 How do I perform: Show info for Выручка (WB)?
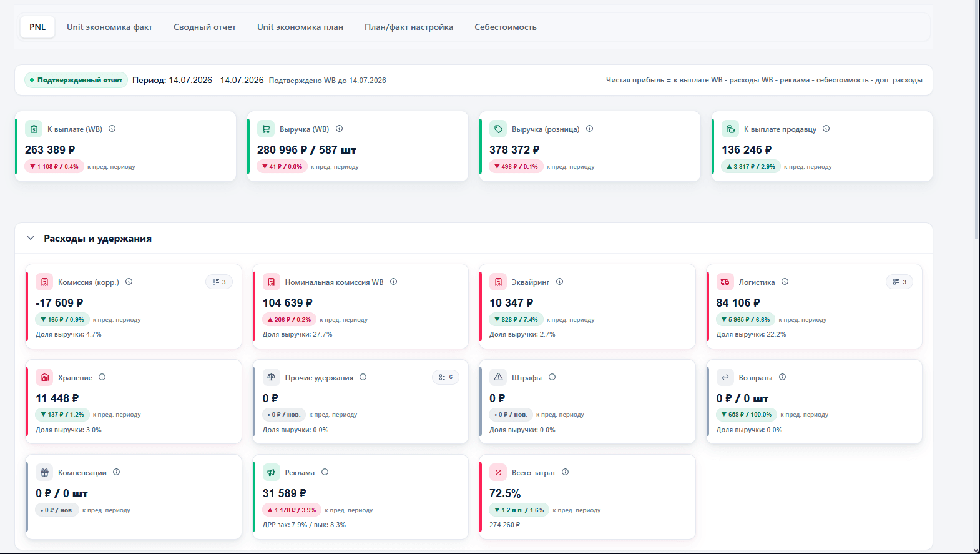coord(340,129)
